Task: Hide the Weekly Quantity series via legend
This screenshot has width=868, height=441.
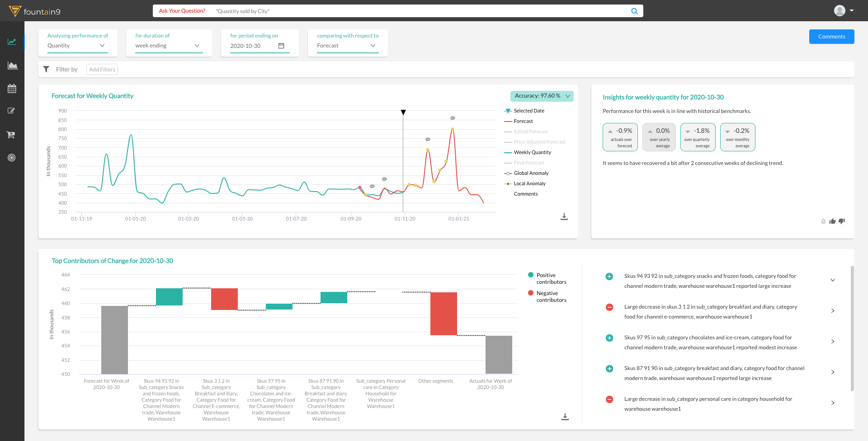Action: (532, 152)
